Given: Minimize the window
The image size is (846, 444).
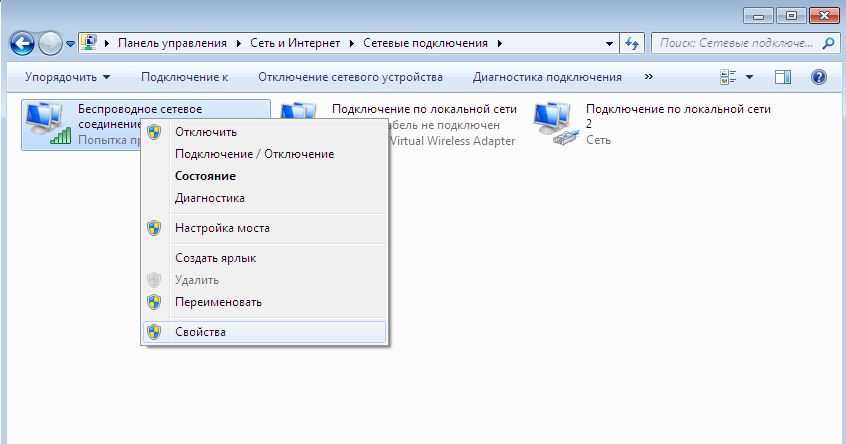Looking at the screenshot, I should point(759,16).
